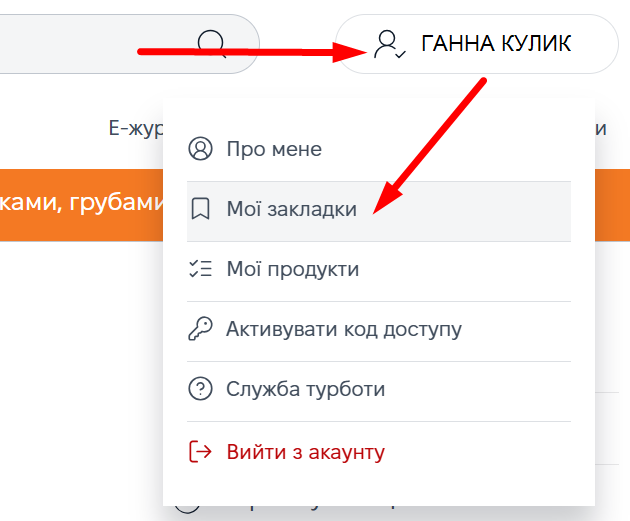Screen dimensions: 630x521
Task: Click the question mark icon beside Служба турботи
Action: tap(200, 390)
